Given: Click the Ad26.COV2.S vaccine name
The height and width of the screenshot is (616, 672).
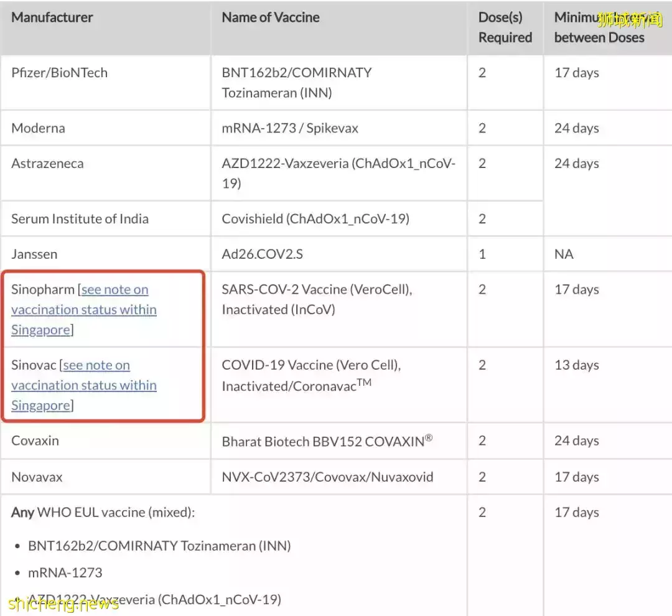Looking at the screenshot, I should [262, 254].
